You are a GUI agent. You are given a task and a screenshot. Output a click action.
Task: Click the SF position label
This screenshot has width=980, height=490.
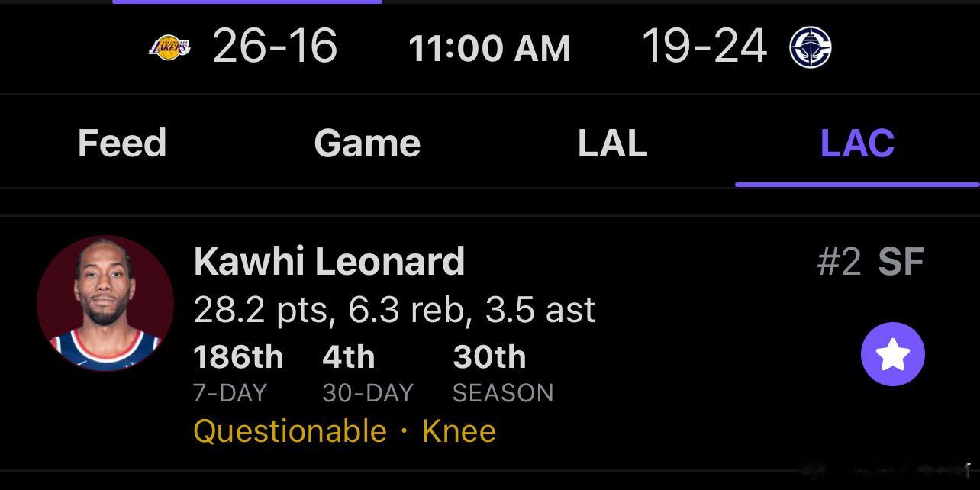pos(901,263)
